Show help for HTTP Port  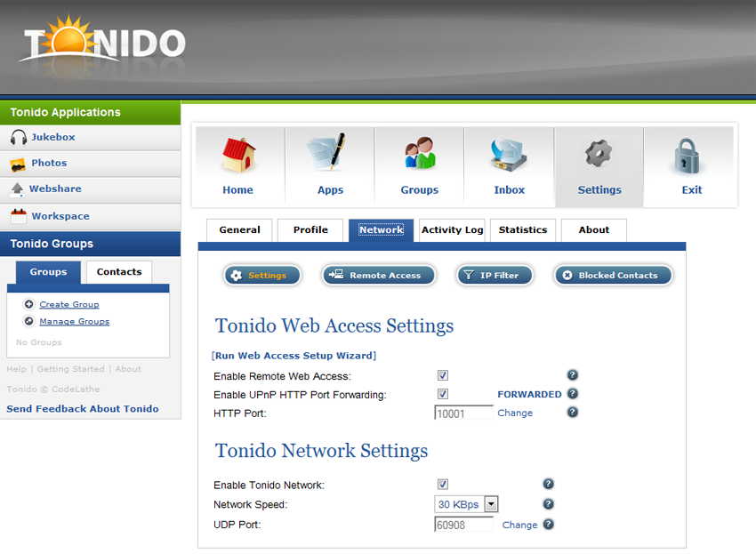pos(572,413)
